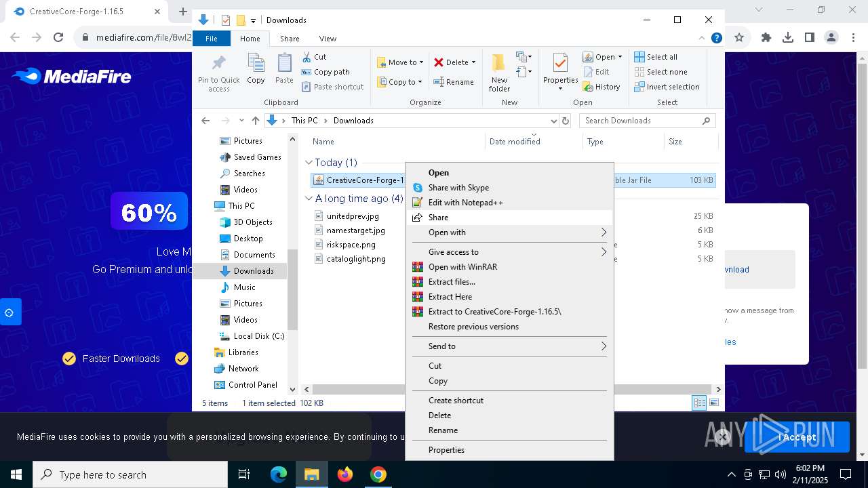Select the riskspace.png file
The height and width of the screenshot is (488, 868).
[x=351, y=245]
